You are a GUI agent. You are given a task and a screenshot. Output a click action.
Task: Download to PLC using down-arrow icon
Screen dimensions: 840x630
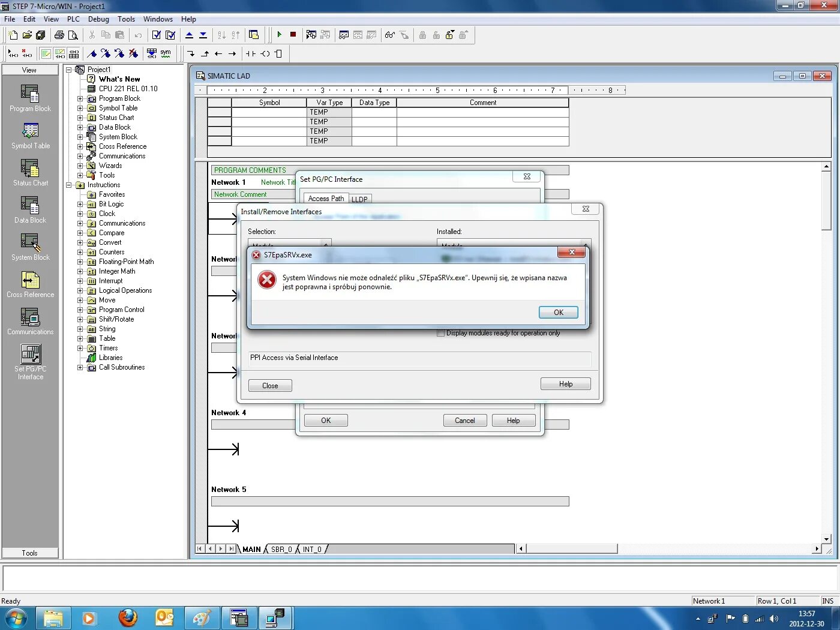pyautogui.click(x=203, y=35)
